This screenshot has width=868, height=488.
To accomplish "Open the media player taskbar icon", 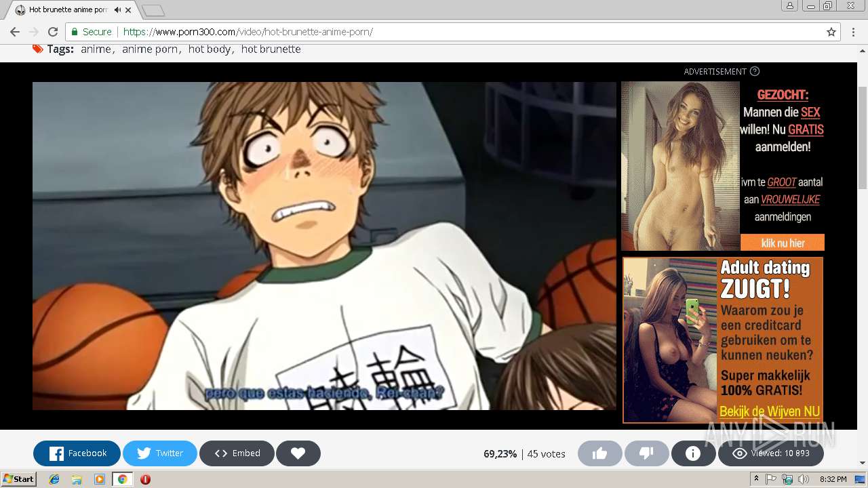I will pyautogui.click(x=100, y=479).
